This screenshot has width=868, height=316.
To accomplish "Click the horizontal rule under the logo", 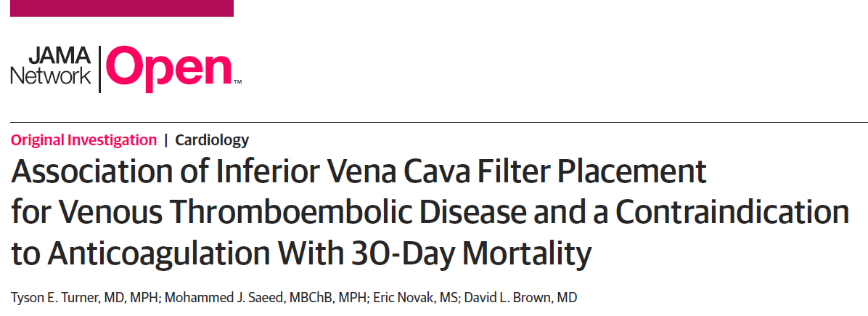I will 439,123.
